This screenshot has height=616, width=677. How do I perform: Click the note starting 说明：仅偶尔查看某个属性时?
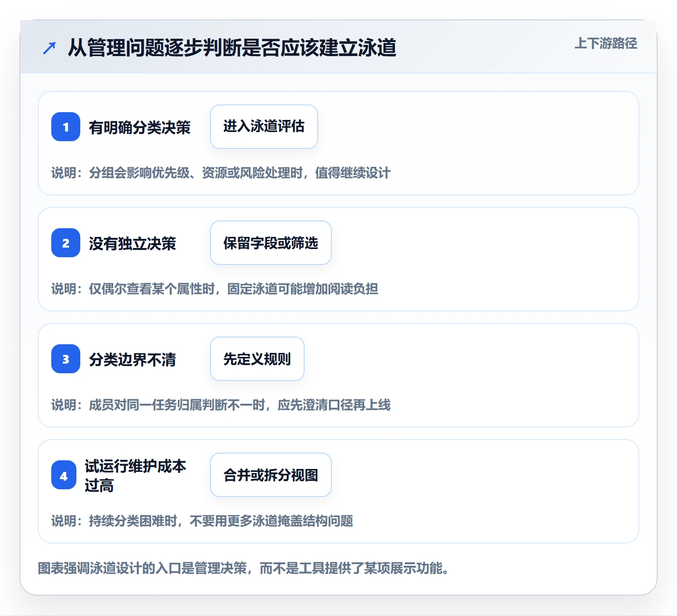[215, 289]
